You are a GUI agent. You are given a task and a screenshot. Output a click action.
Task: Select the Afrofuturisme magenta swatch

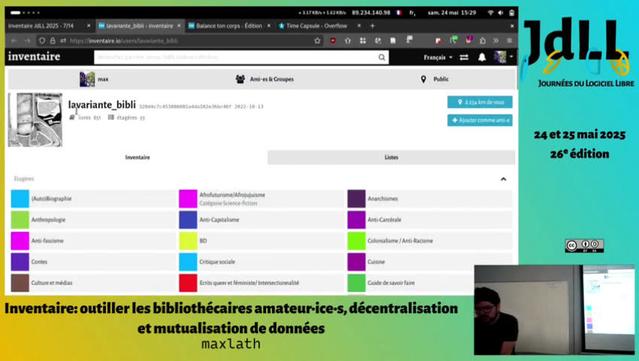click(x=188, y=199)
